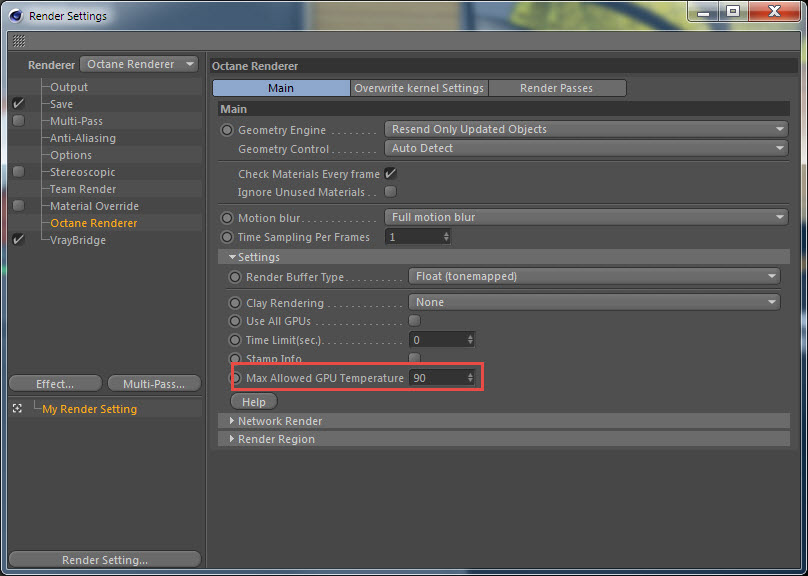808x576 pixels.
Task: Open the Render Passes tab
Action: pyautogui.click(x=557, y=88)
